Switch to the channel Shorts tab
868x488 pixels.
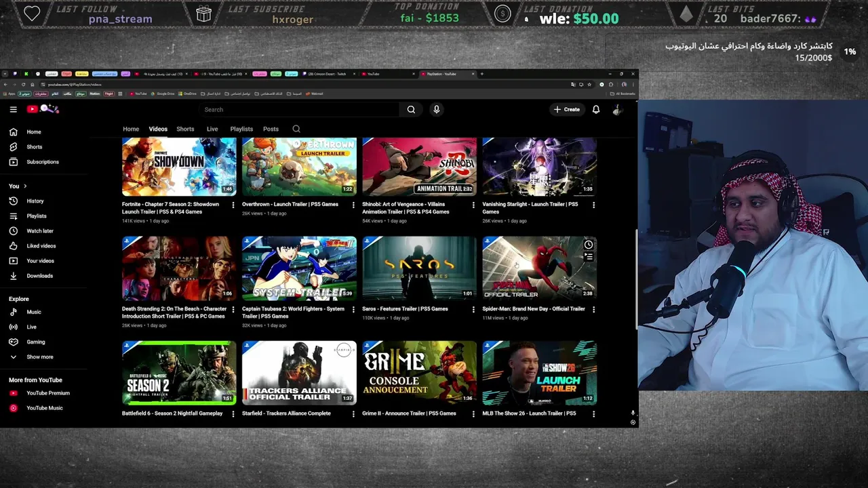pos(185,129)
